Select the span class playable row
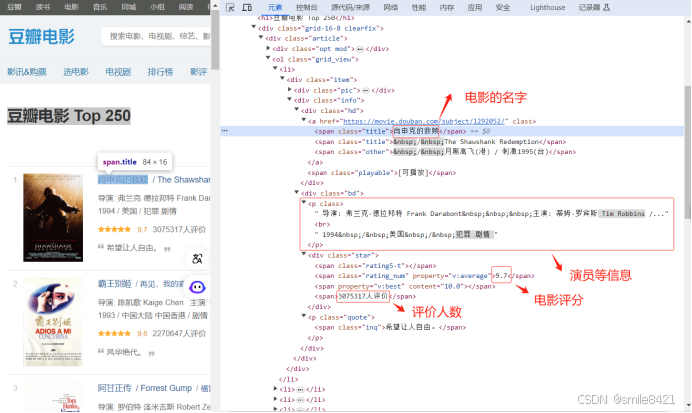This screenshot has width=692, height=413. [382, 173]
